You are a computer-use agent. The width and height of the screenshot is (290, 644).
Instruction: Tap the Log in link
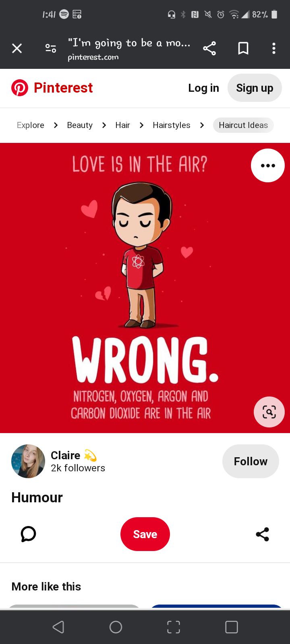(203, 88)
